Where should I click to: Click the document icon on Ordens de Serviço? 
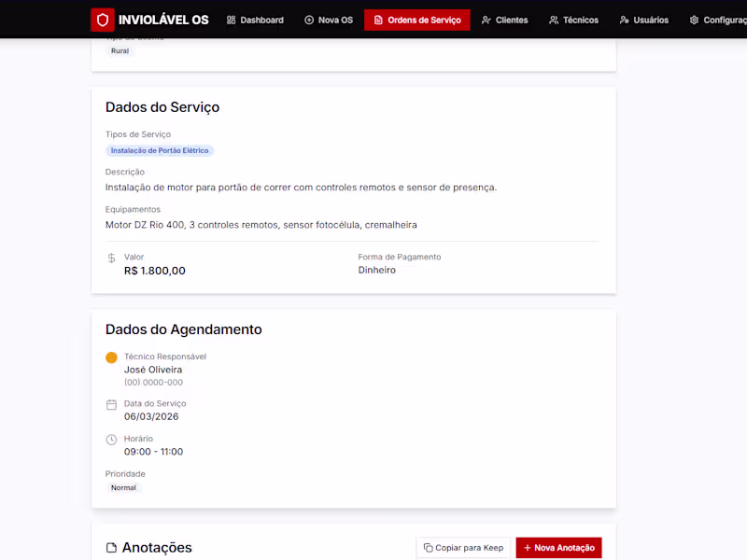tap(377, 19)
